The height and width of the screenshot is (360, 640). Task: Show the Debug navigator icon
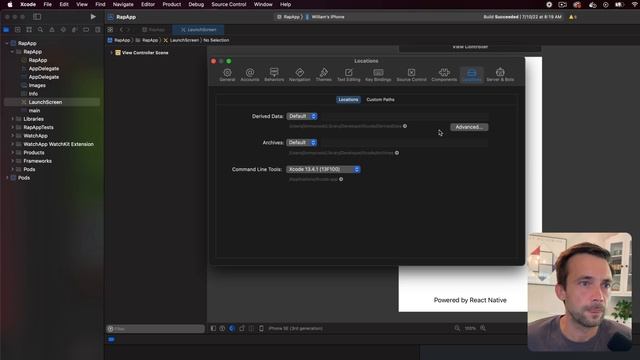(x=74, y=30)
